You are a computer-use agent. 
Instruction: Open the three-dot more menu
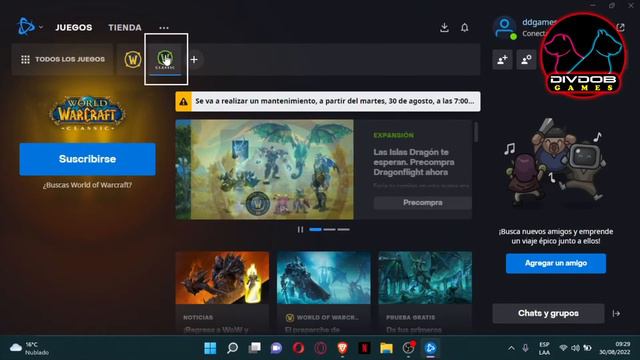pos(164,28)
